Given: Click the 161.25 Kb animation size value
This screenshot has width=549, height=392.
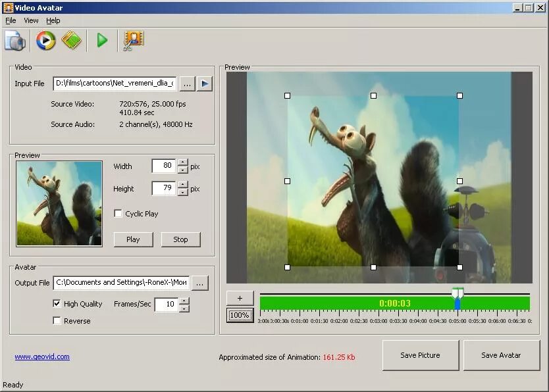Looking at the screenshot, I should point(339,357).
